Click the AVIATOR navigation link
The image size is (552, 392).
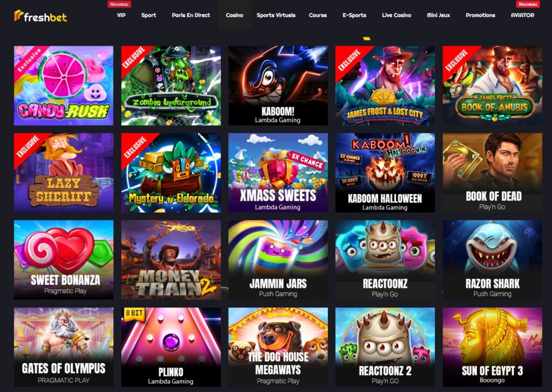(522, 15)
